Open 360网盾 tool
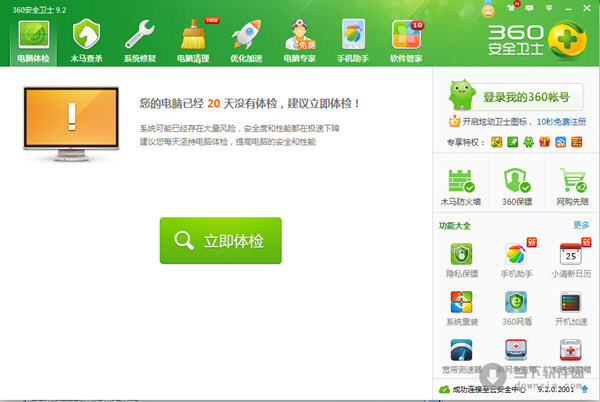The width and height of the screenshot is (600, 402). pyautogui.click(x=516, y=308)
